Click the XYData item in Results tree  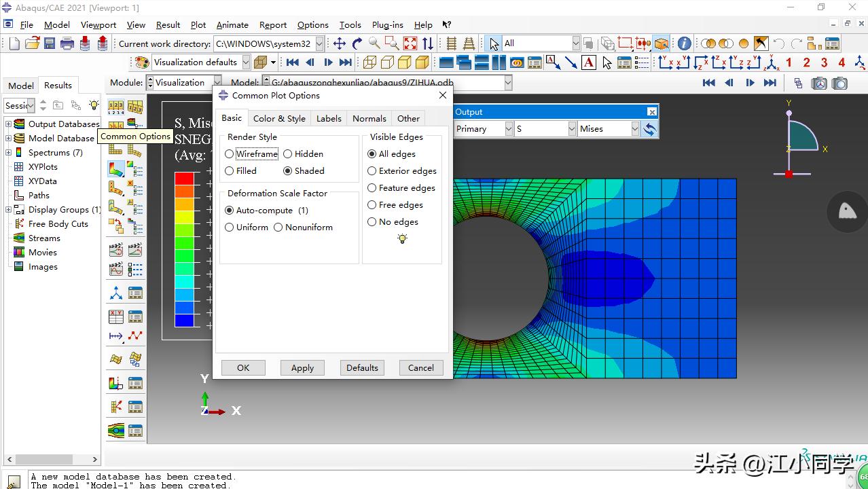(42, 181)
